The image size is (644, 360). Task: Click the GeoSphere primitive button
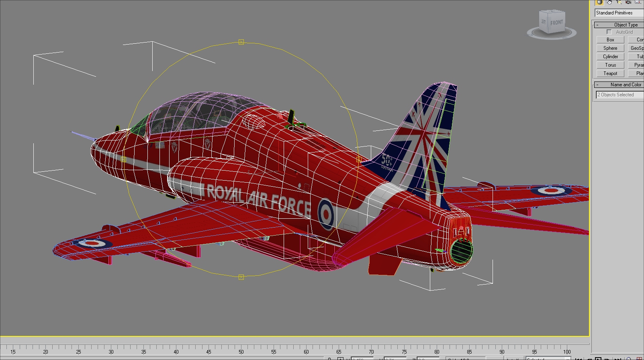[x=636, y=48]
